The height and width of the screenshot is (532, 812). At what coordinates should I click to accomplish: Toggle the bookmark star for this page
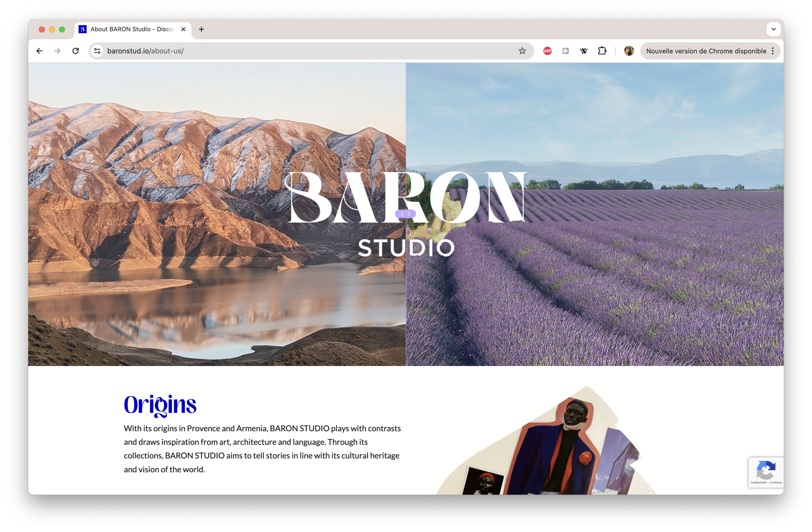(522, 51)
